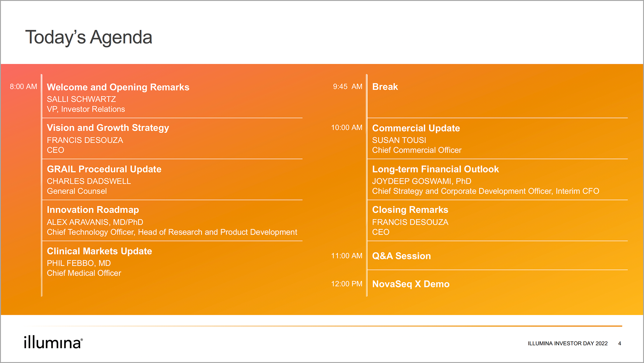The image size is (644, 363).
Task: Click Clinical Markets Update heading
Action: (99, 251)
